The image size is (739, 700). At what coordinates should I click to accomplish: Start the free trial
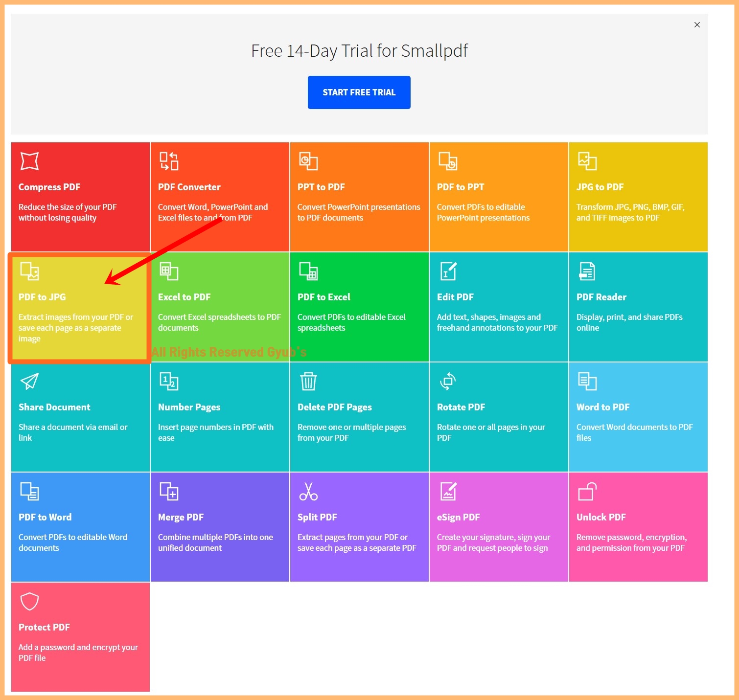tap(359, 92)
